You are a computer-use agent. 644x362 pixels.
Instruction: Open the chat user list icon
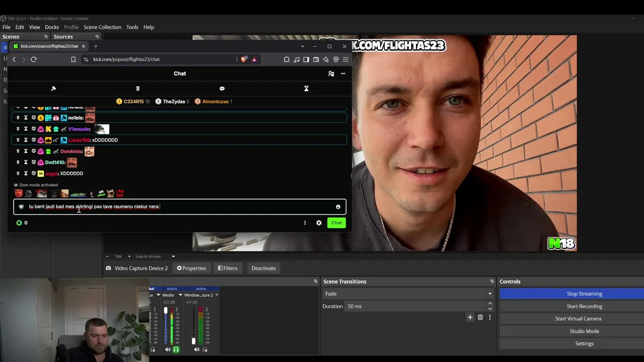coord(331,73)
